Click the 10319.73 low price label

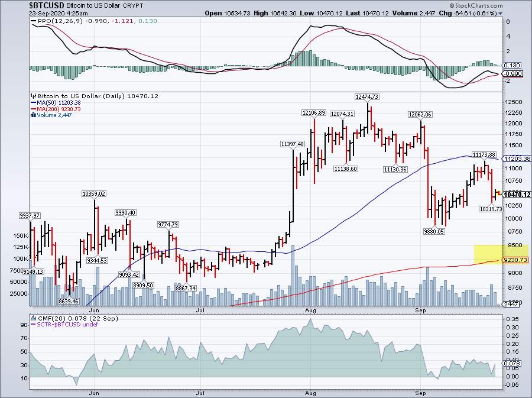click(x=491, y=209)
